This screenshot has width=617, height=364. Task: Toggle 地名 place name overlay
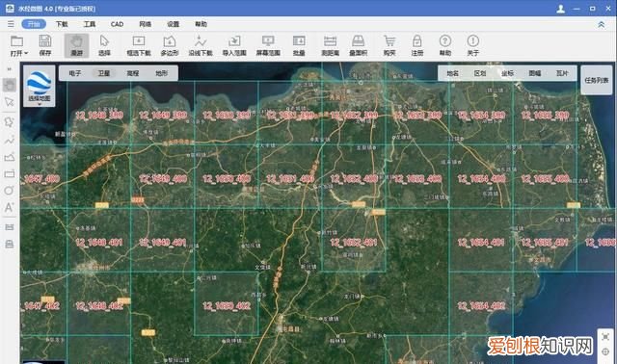tap(452, 73)
